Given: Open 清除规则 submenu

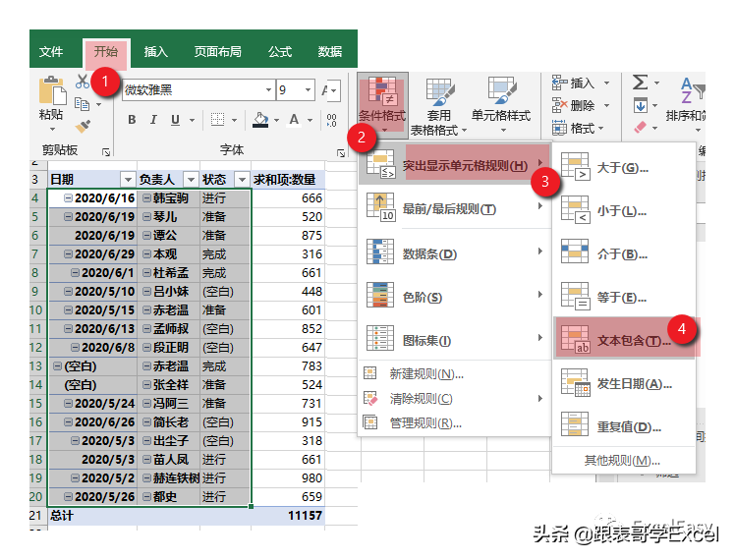Looking at the screenshot, I should coord(455,399).
